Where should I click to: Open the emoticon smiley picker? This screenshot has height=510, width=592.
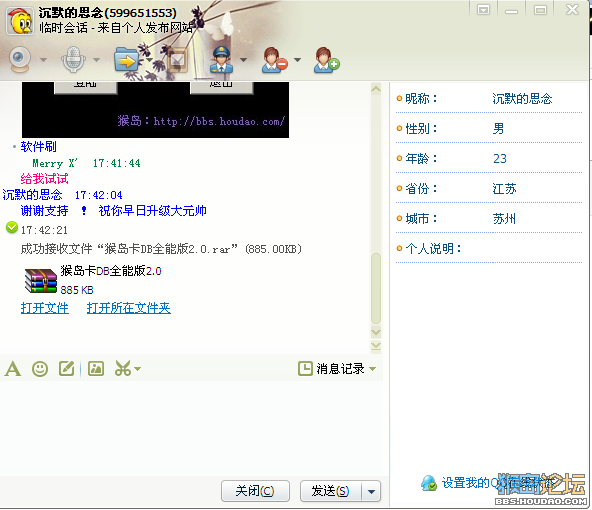40,369
